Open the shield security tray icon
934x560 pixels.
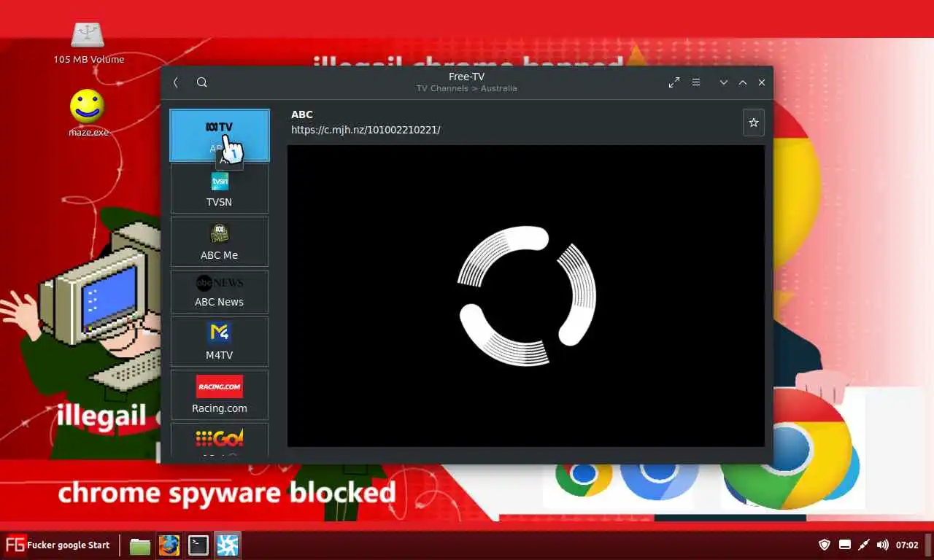point(825,545)
